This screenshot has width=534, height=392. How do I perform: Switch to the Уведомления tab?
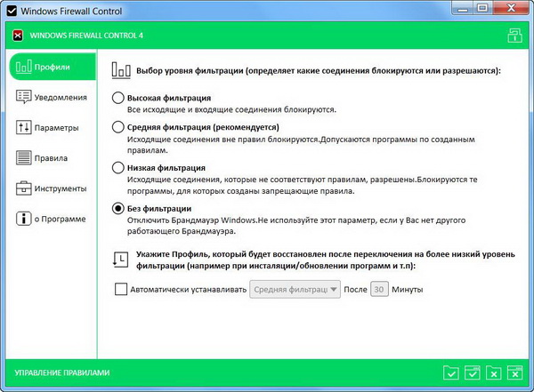click(52, 96)
